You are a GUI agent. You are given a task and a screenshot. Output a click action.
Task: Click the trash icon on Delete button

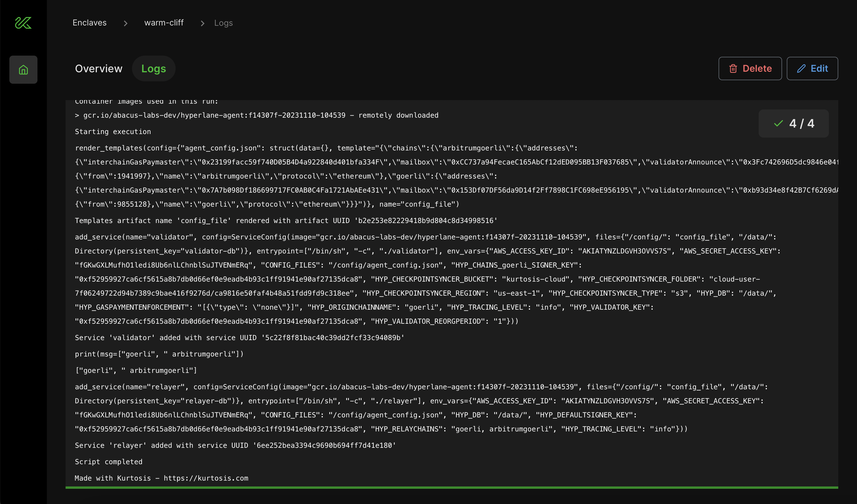pos(733,69)
